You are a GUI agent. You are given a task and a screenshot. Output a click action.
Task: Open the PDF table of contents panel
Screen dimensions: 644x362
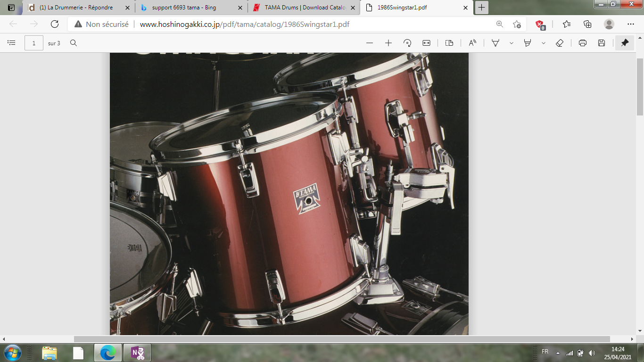(x=11, y=43)
